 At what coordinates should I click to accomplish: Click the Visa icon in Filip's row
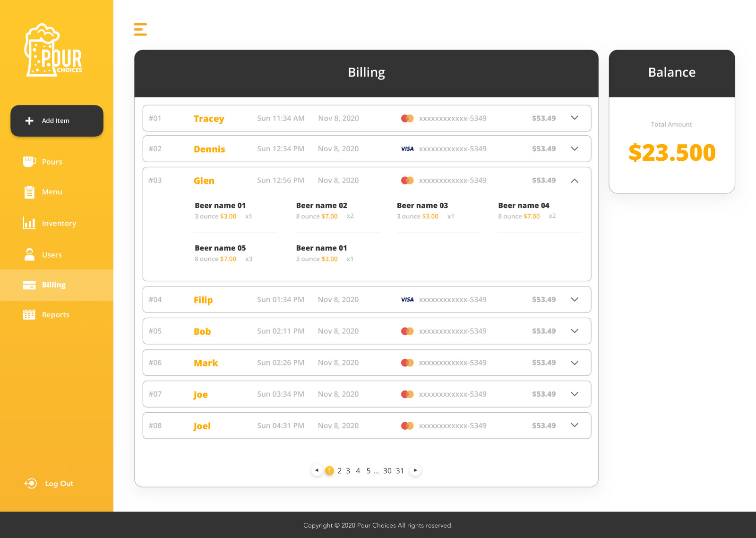[407, 300]
